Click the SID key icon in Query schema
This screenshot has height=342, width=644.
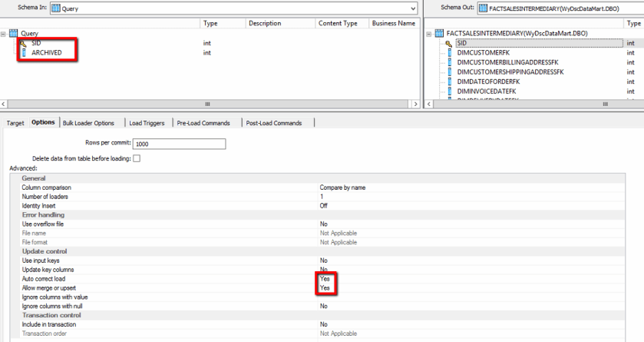click(23, 43)
